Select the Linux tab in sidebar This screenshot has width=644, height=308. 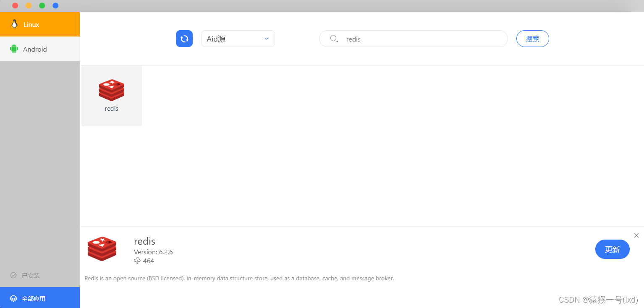pos(40,24)
